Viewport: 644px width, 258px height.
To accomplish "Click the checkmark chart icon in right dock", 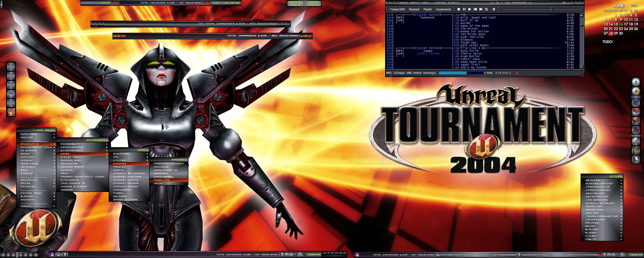I will (636, 130).
